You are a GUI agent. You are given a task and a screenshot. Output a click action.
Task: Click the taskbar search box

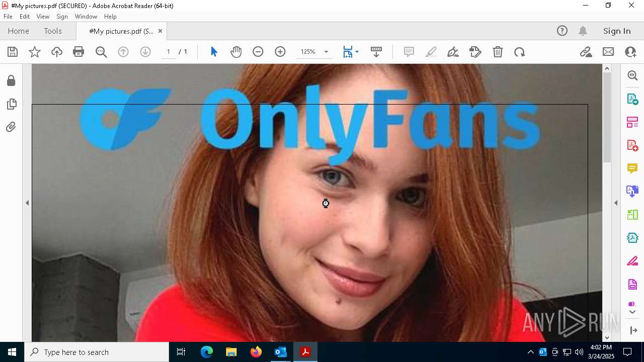coord(97,352)
